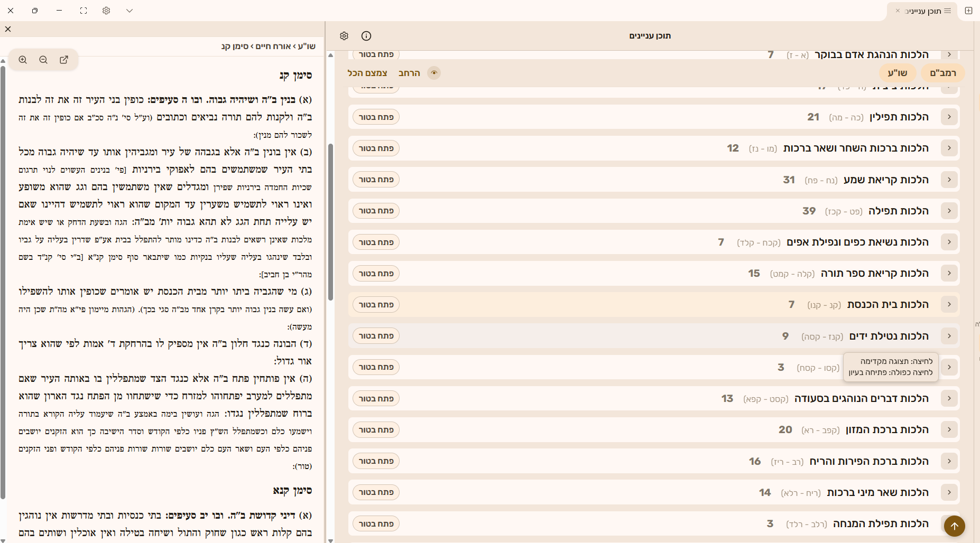Open the window settings gear in title bar
980x543 pixels.
tap(106, 11)
